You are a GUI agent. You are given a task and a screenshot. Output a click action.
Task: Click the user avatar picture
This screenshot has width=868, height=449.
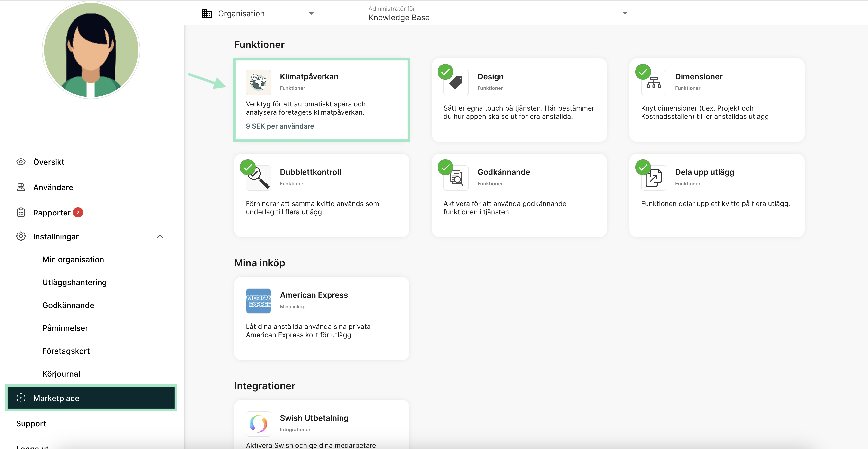tap(91, 50)
